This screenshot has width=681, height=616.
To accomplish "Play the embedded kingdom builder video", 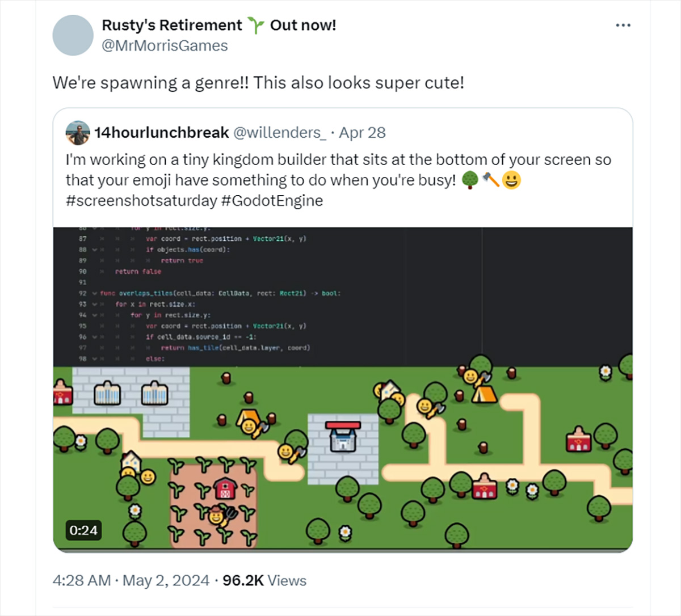I will [343, 390].
